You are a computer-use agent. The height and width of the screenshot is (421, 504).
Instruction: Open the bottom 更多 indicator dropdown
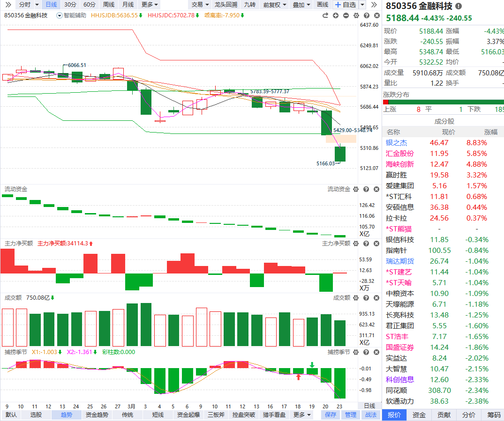click(x=301, y=414)
